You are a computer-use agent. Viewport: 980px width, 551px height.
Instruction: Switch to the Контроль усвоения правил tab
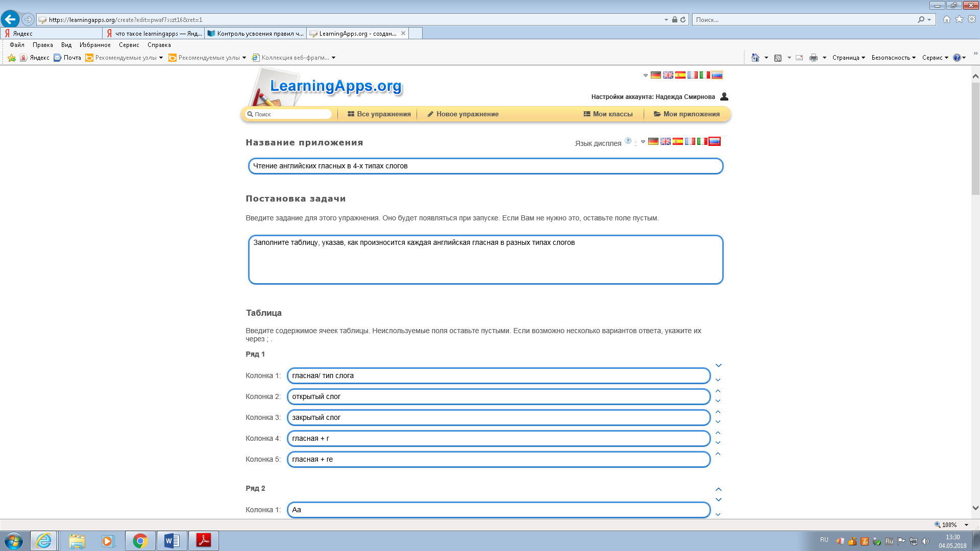[x=255, y=34]
